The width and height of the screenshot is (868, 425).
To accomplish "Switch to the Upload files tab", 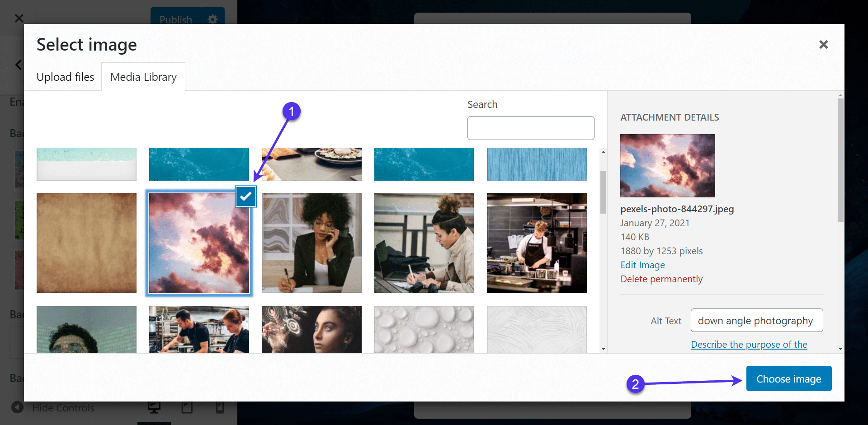I will click(x=65, y=76).
